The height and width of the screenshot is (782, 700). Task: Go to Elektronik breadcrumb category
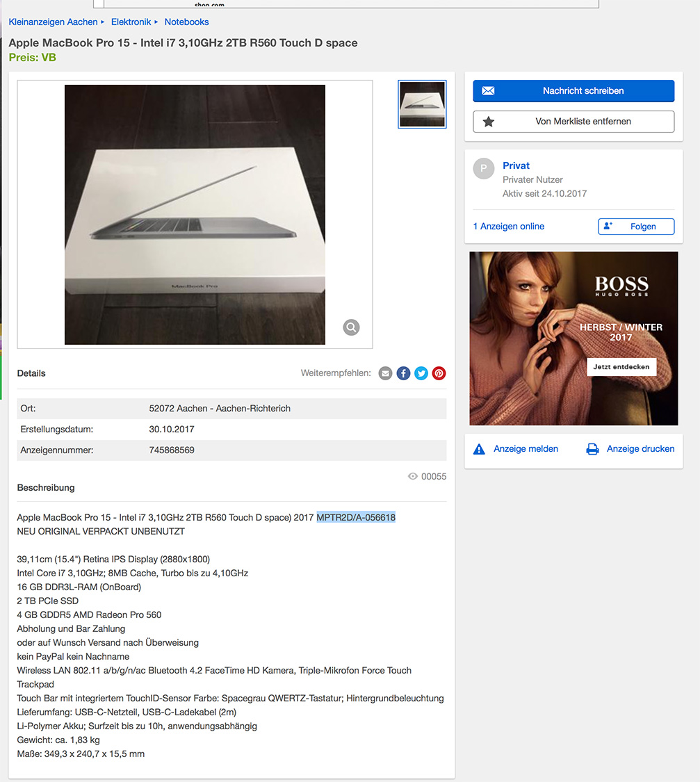131,22
